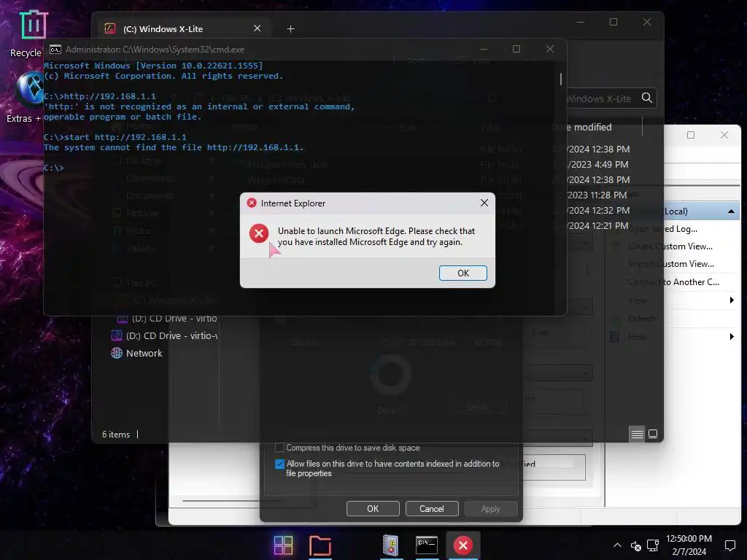Viewport: 747px width, 560px height.
Task: Maximize the back Event Viewer window
Action: tap(691, 135)
